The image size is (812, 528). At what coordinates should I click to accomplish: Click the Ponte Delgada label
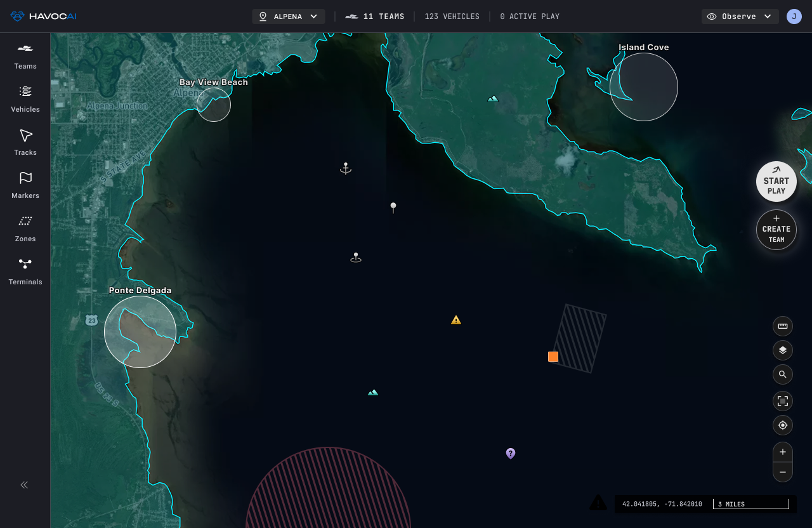point(140,290)
